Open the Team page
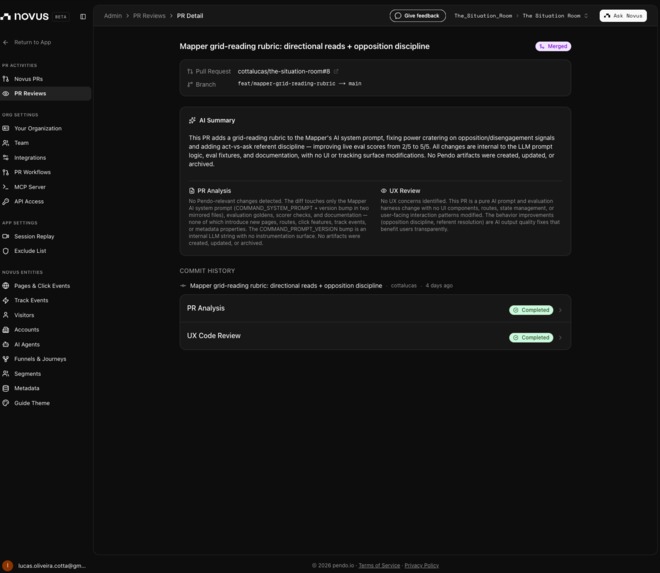The height and width of the screenshot is (573, 660). click(21, 143)
